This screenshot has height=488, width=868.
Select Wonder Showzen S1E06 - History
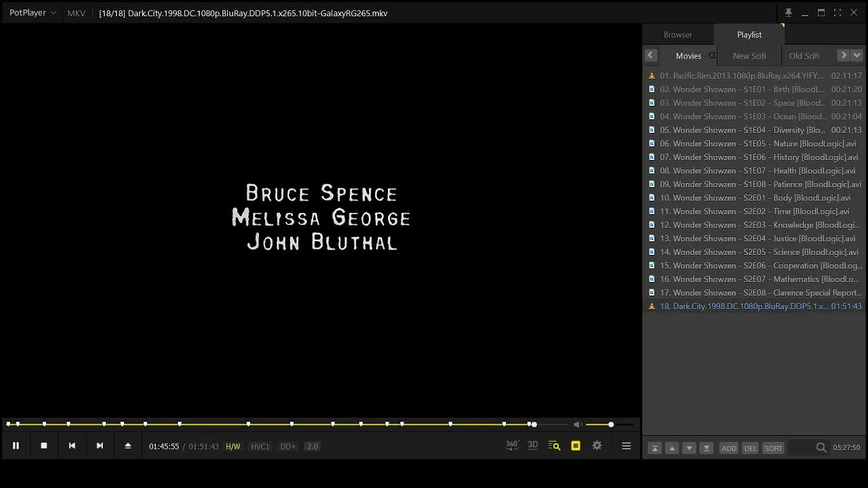tap(755, 157)
